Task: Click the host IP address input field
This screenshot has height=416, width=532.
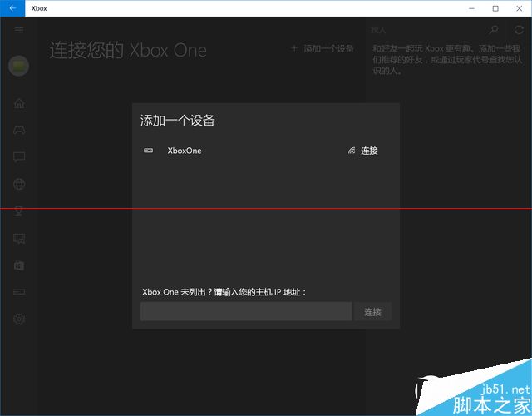Action: (x=246, y=311)
